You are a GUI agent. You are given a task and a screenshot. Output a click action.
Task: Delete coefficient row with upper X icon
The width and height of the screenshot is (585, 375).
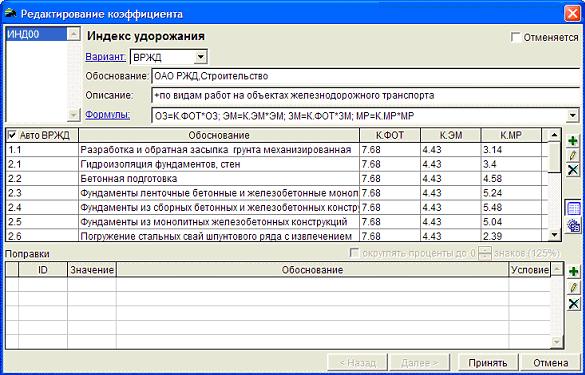573,170
